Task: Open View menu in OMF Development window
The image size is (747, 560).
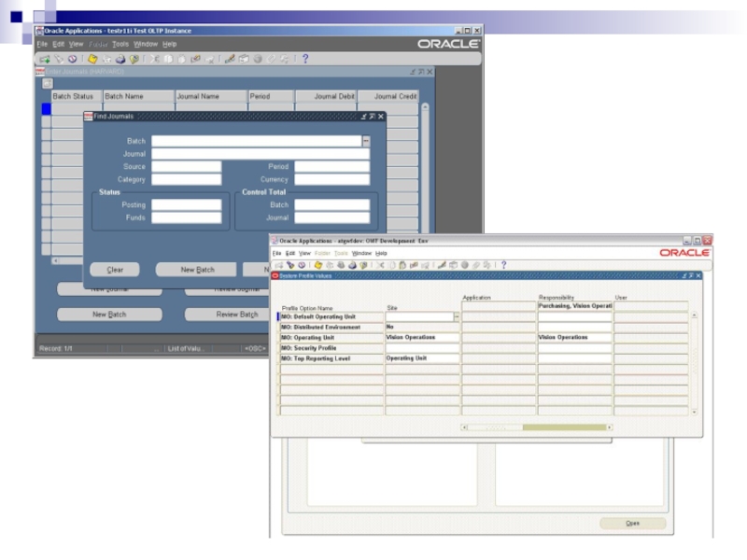Action: [x=304, y=253]
